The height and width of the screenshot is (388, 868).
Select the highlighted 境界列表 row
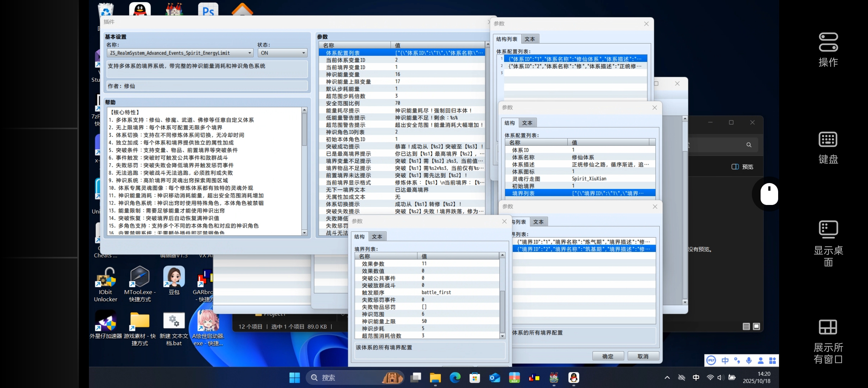580,193
